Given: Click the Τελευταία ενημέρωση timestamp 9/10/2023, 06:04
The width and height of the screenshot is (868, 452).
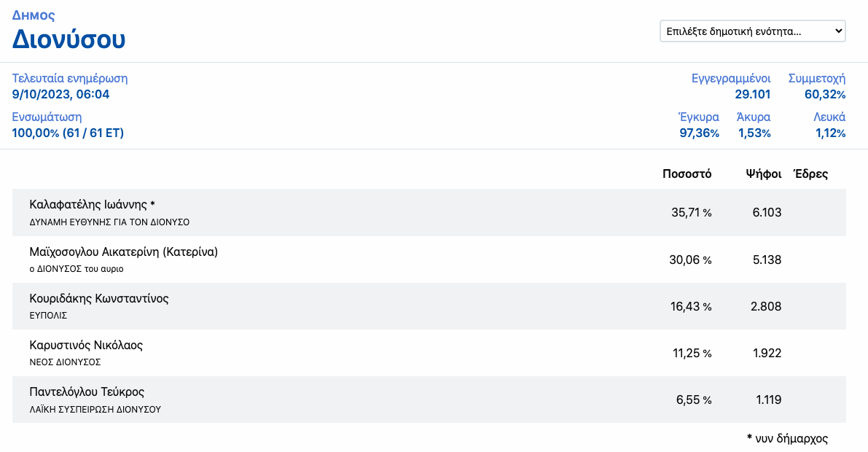Looking at the screenshot, I should [61, 94].
